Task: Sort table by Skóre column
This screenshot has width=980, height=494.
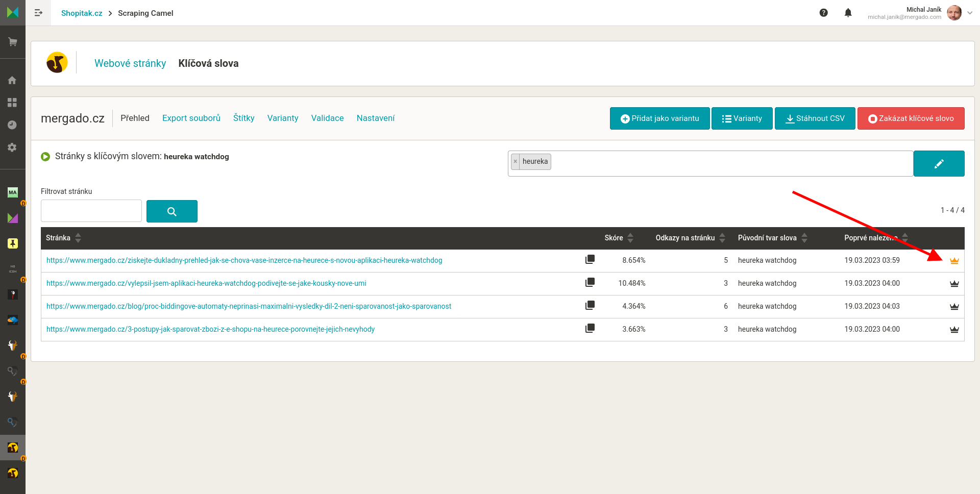Action: point(619,238)
